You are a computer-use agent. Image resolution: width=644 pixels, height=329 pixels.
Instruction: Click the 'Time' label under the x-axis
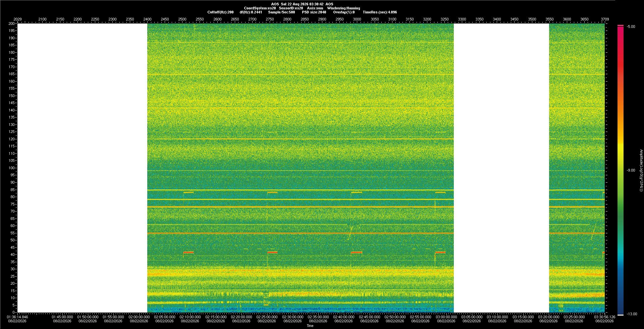pos(310,326)
